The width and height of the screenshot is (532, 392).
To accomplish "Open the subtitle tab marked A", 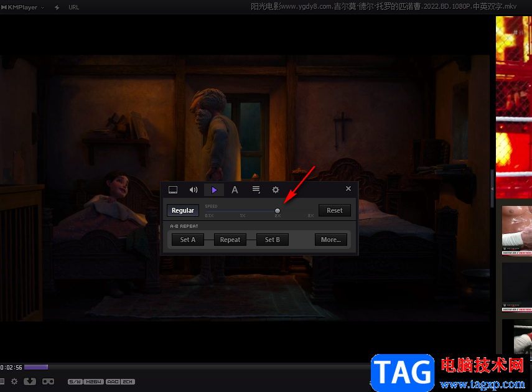I will click(x=235, y=190).
